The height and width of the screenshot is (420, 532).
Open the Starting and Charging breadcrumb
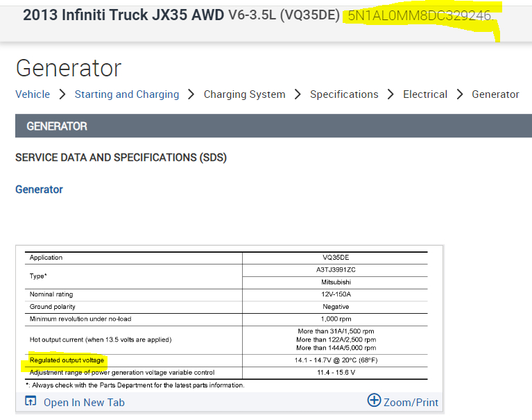pos(127,94)
